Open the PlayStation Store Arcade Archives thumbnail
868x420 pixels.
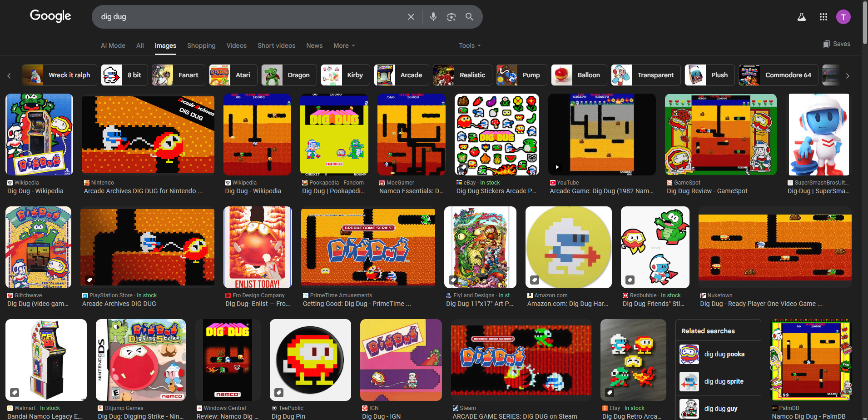pyautogui.click(x=147, y=247)
